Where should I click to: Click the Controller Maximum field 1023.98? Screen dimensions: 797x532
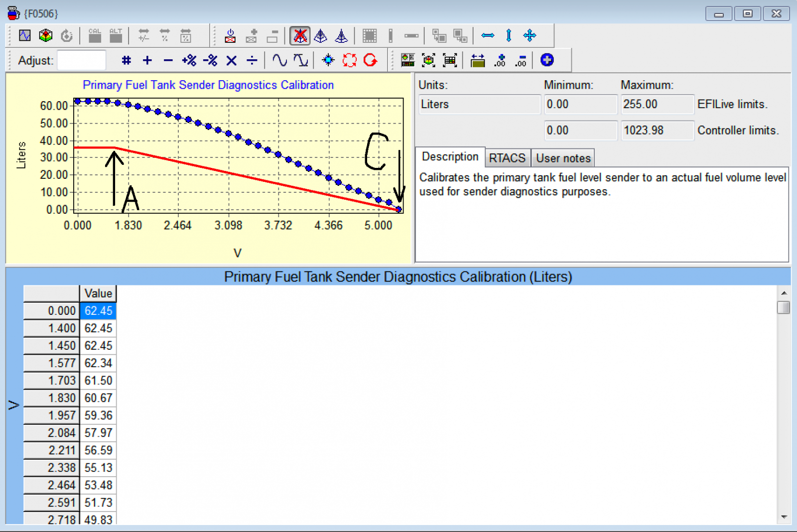click(657, 131)
